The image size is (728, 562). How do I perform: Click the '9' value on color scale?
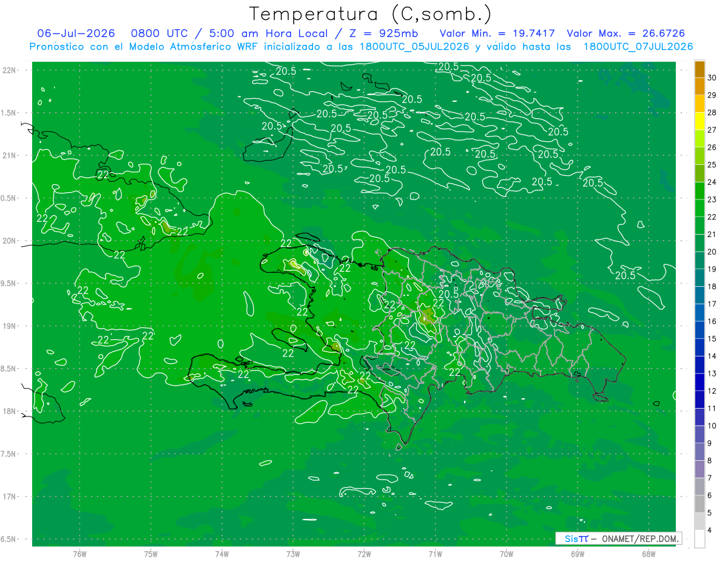710,443
